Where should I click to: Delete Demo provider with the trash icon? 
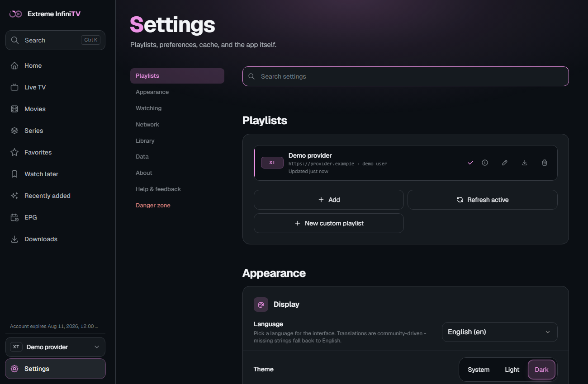(545, 163)
